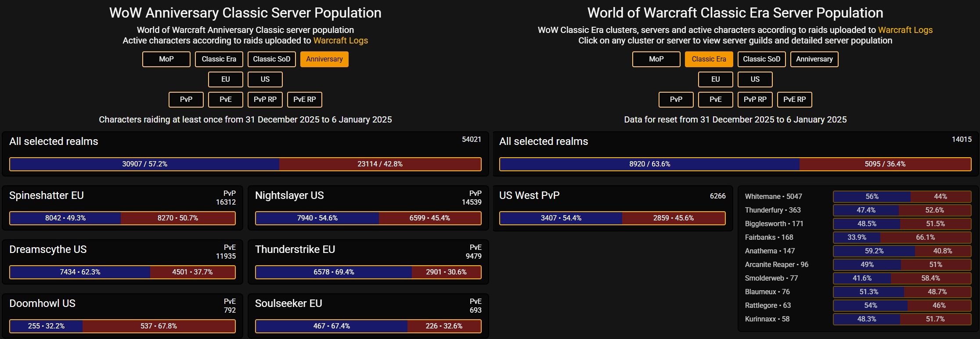Click Spineshatter's 8042 · 49.3% blue bar
The width and height of the screenshot is (980, 339).
tap(65, 218)
